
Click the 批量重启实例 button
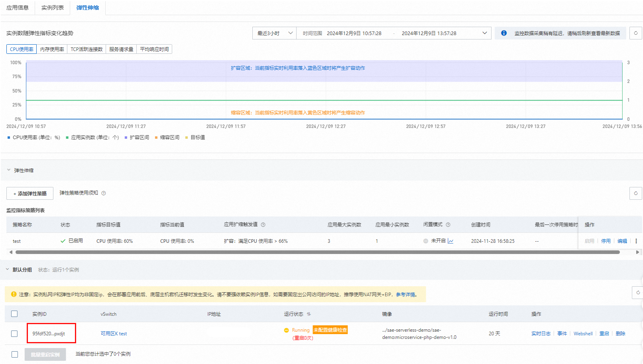coord(45,354)
